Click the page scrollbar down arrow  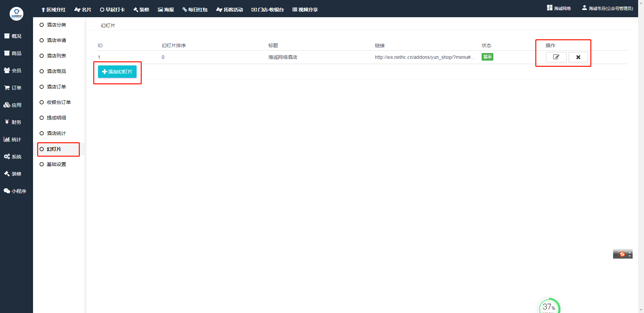[x=641, y=310]
